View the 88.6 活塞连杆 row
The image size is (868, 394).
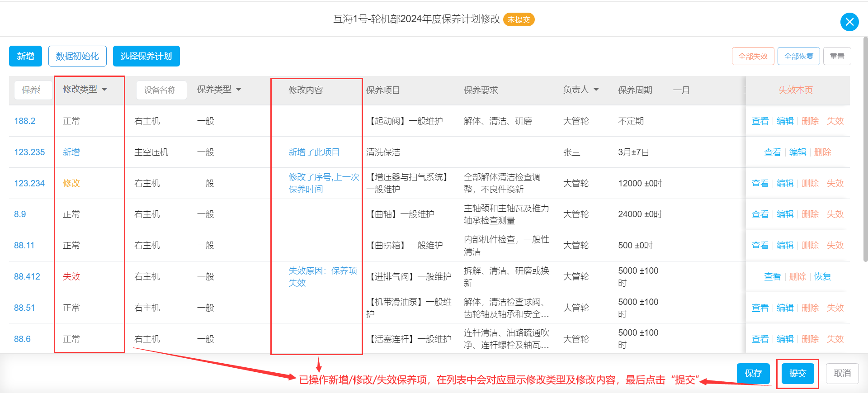760,339
